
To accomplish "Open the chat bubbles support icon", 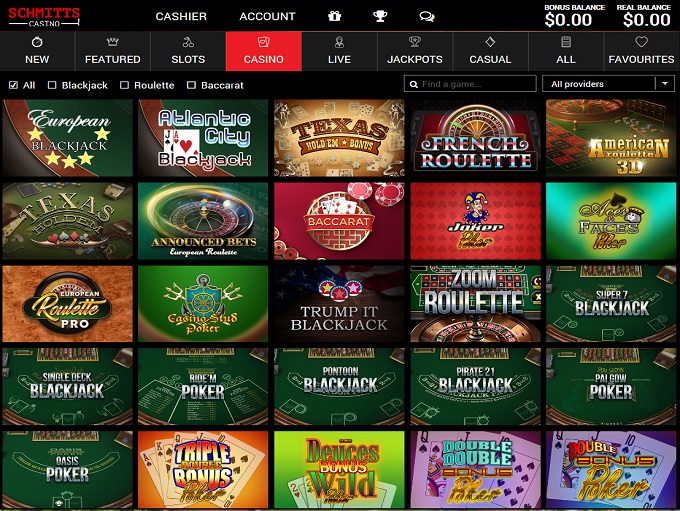I will pos(427,16).
